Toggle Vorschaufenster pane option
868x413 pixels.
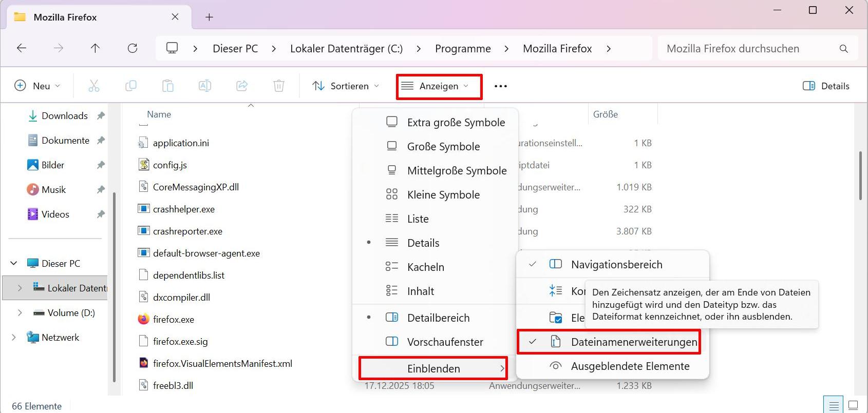click(x=435, y=342)
